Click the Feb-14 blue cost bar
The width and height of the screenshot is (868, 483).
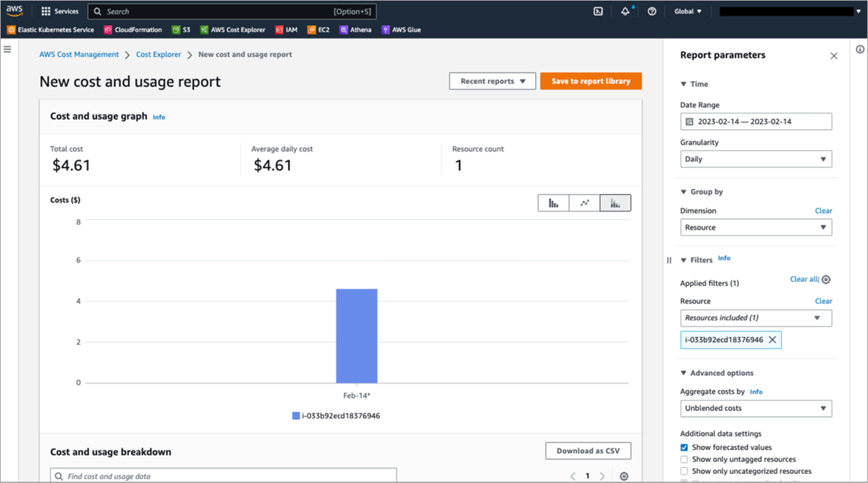point(357,336)
